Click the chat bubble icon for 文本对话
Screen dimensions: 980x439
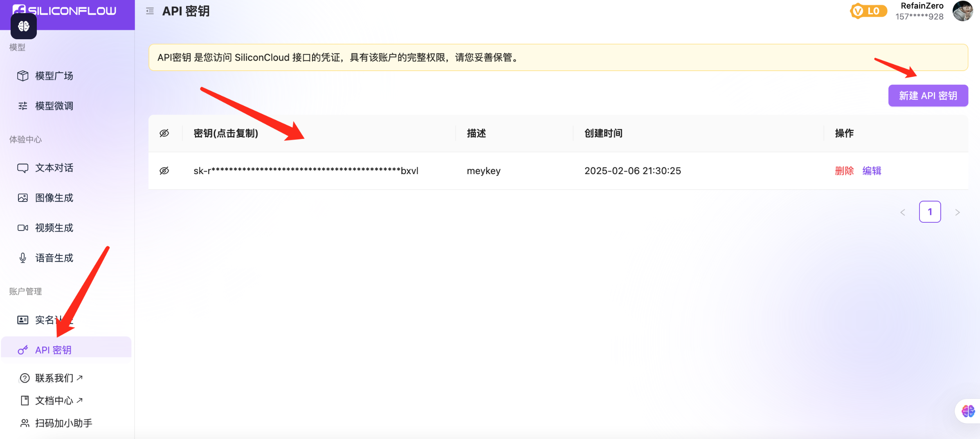[23, 168]
